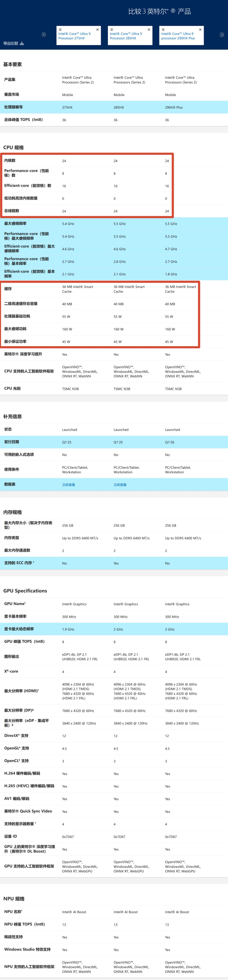Select the 基本要素 section heading
The width and height of the screenshot is (228, 980).
click(12, 64)
